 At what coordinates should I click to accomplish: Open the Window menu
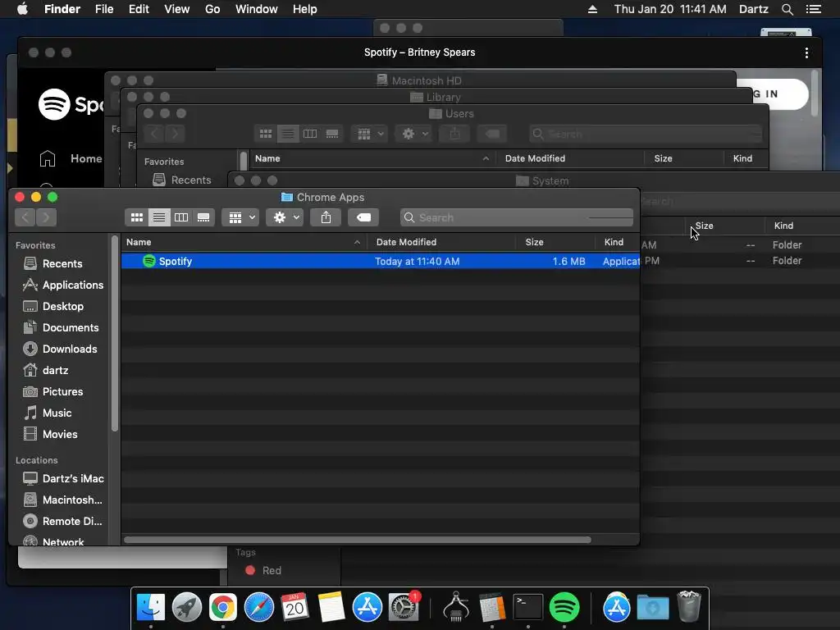(257, 9)
